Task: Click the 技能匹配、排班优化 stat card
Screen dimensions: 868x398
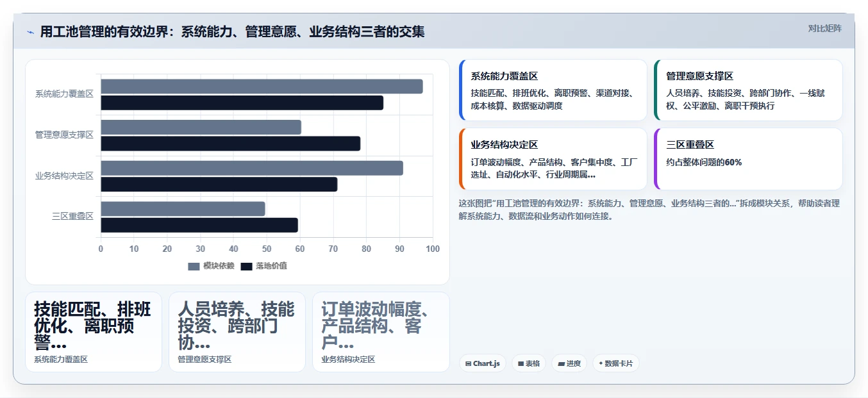Action: click(94, 332)
